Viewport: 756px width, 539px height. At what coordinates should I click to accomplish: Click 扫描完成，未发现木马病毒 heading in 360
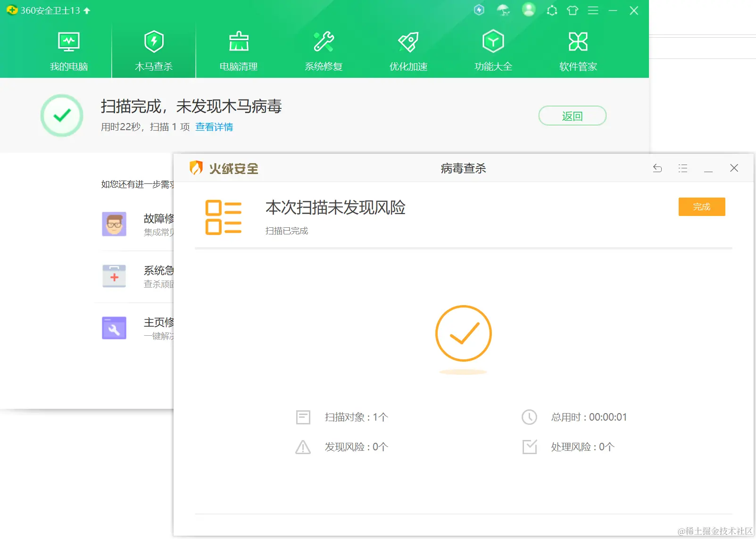[191, 106]
